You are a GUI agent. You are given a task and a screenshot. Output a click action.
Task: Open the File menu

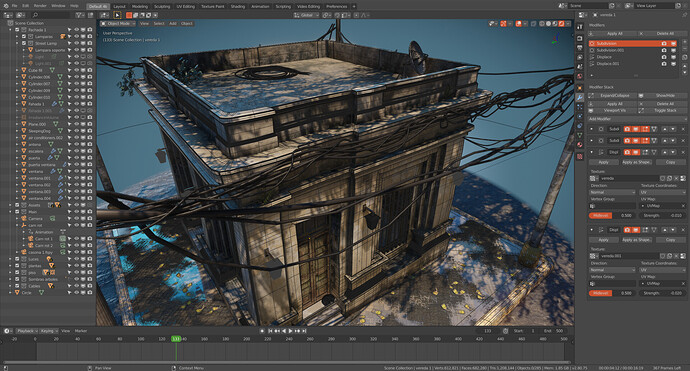pyautogui.click(x=15, y=6)
